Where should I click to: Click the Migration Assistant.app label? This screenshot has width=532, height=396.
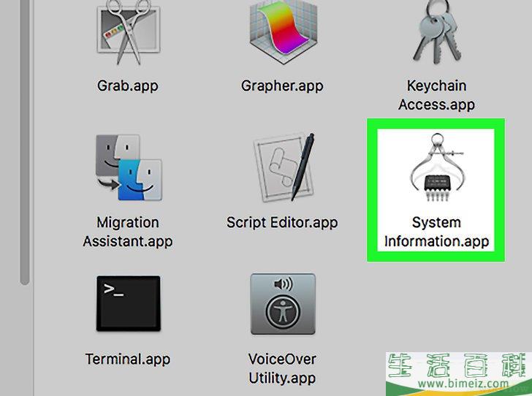coord(128,232)
